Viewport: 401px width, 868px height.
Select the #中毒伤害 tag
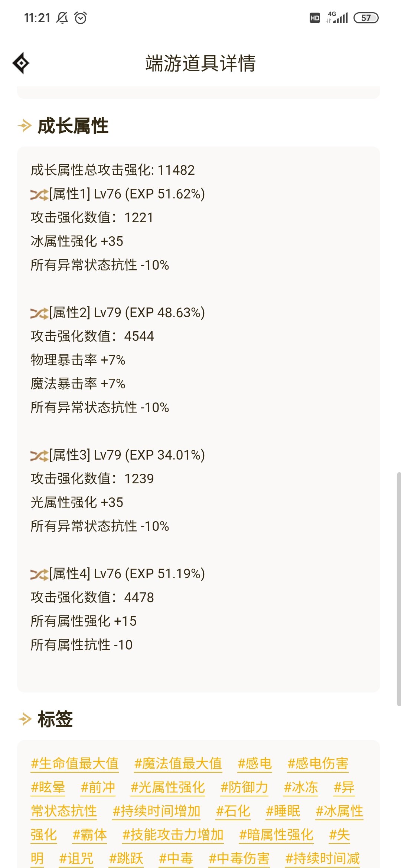tap(239, 858)
